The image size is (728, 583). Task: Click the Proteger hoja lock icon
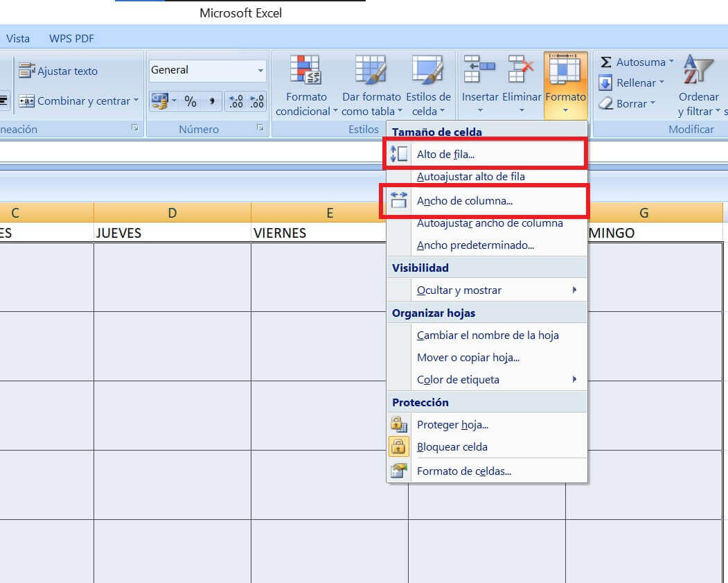pyautogui.click(x=399, y=424)
